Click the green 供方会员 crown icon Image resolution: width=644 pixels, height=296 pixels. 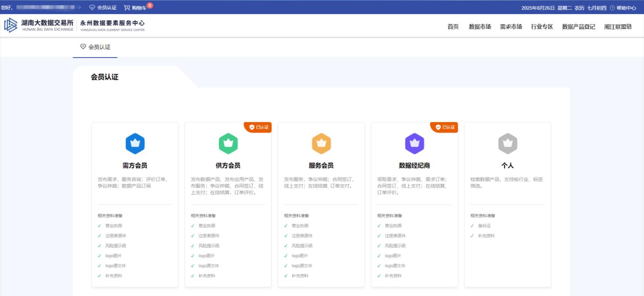pos(228,144)
